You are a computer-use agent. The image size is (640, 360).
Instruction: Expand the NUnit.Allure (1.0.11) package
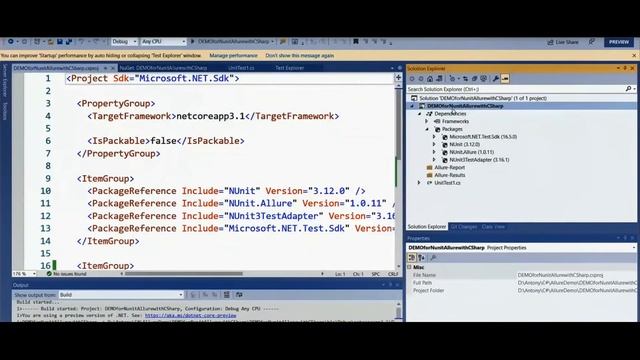click(434, 152)
